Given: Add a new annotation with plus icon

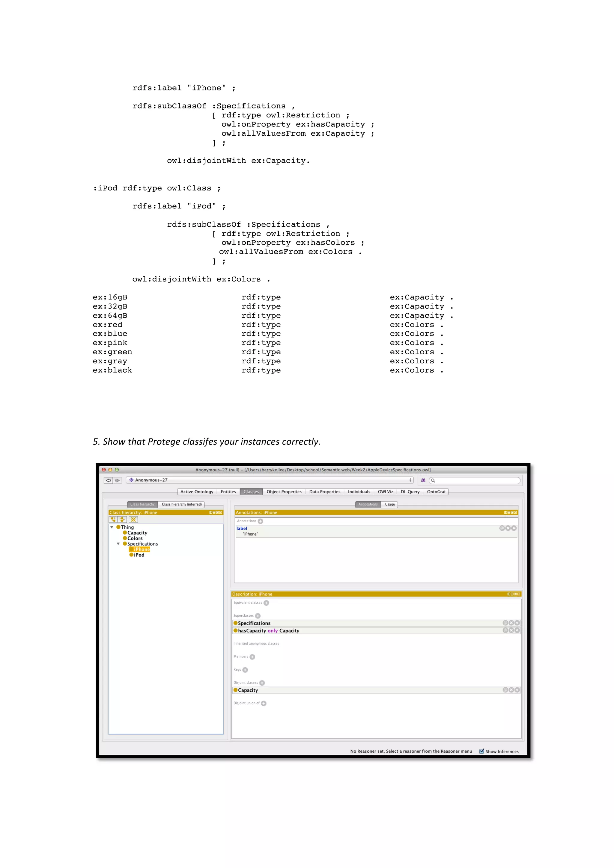Looking at the screenshot, I should click(260, 521).
